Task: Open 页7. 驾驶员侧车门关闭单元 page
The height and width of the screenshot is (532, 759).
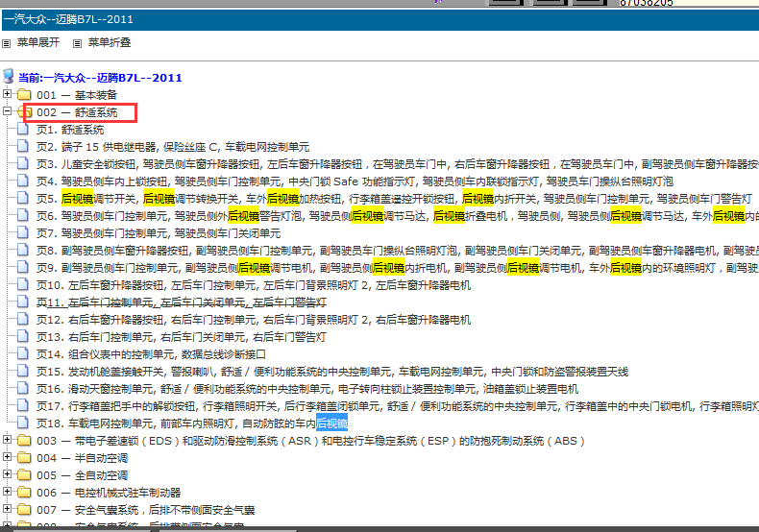Action: [159, 233]
